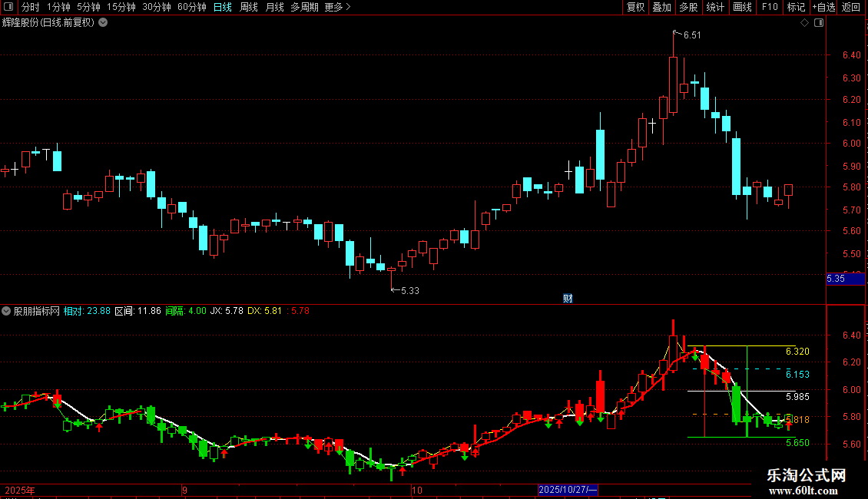Image resolution: width=868 pixels, height=499 pixels.
Task: Add stock with +自选 button
Action: coord(823,7)
